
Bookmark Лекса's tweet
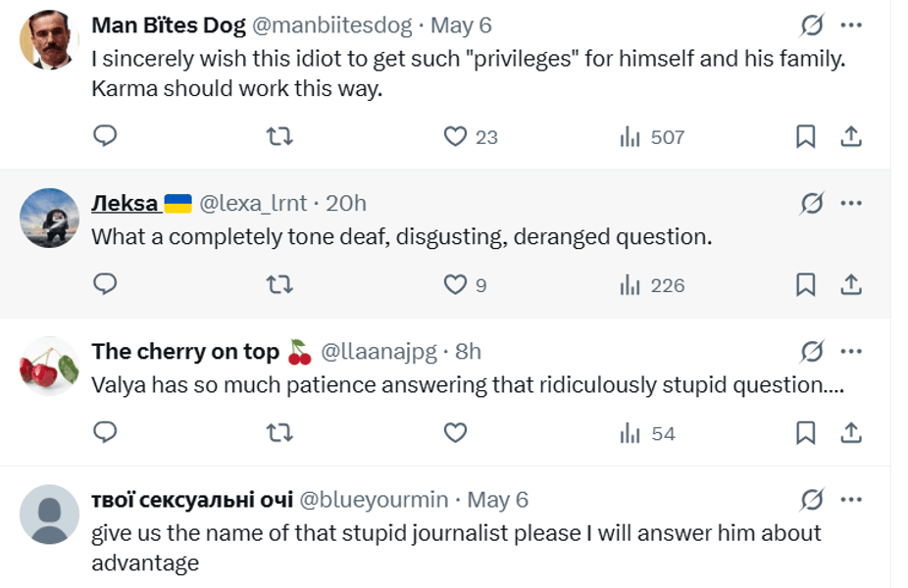click(805, 284)
